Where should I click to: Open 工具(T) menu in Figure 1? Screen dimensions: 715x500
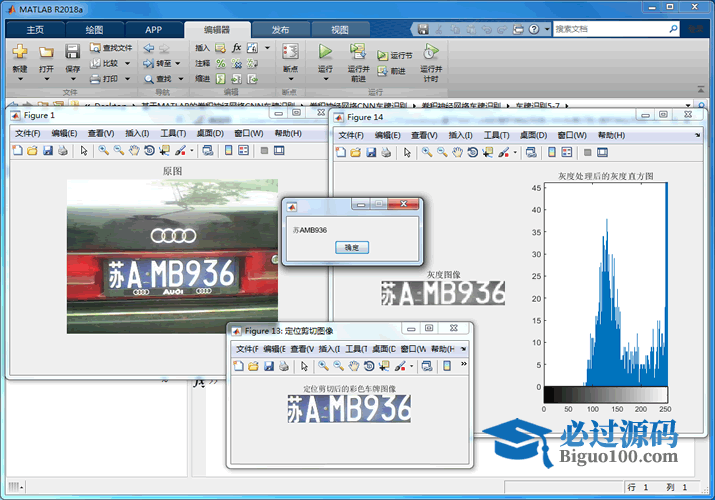173,134
